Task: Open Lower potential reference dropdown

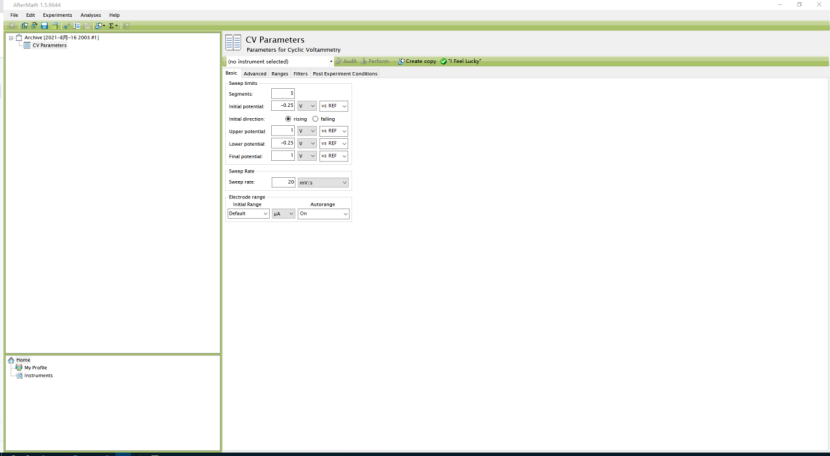Action: (x=333, y=144)
